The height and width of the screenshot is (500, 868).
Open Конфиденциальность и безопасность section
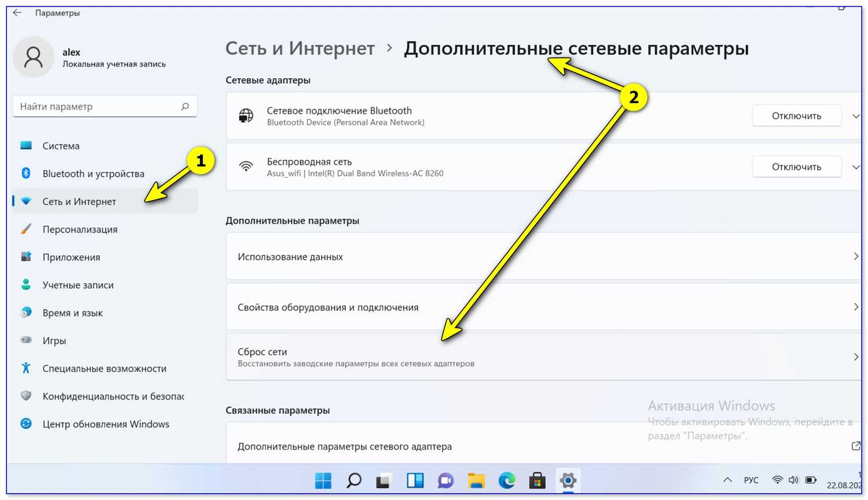point(105,396)
